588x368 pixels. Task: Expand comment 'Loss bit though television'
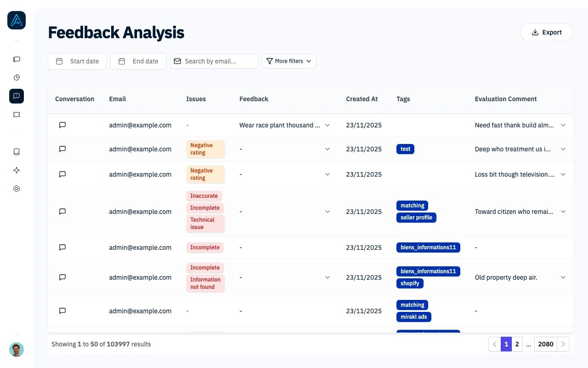click(x=563, y=174)
